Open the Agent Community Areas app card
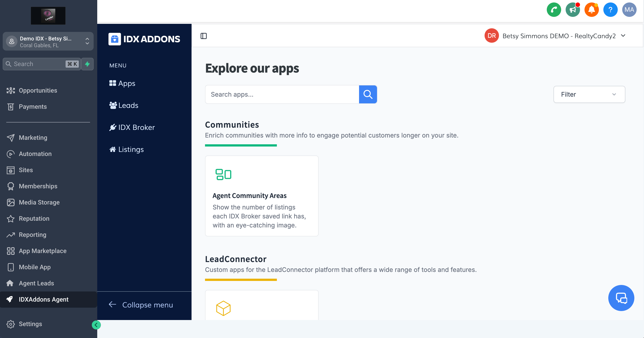The height and width of the screenshot is (338, 644). pos(262,196)
